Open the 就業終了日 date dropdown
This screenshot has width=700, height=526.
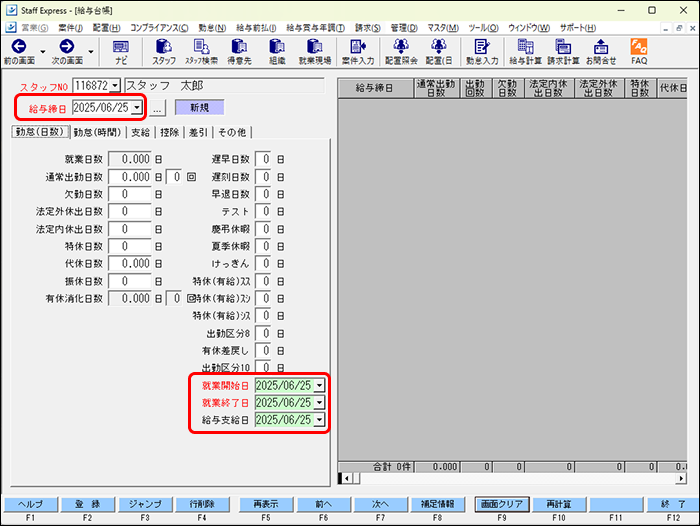(x=319, y=403)
